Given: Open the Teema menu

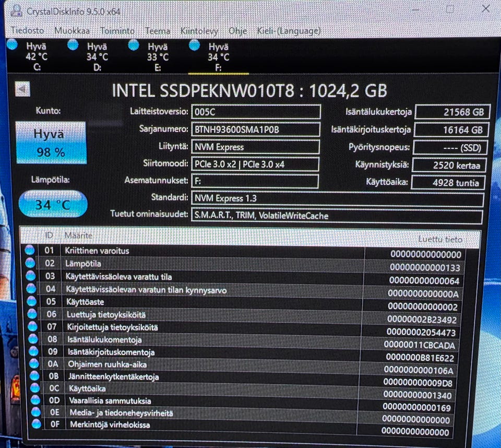Looking at the screenshot, I should point(158,31).
